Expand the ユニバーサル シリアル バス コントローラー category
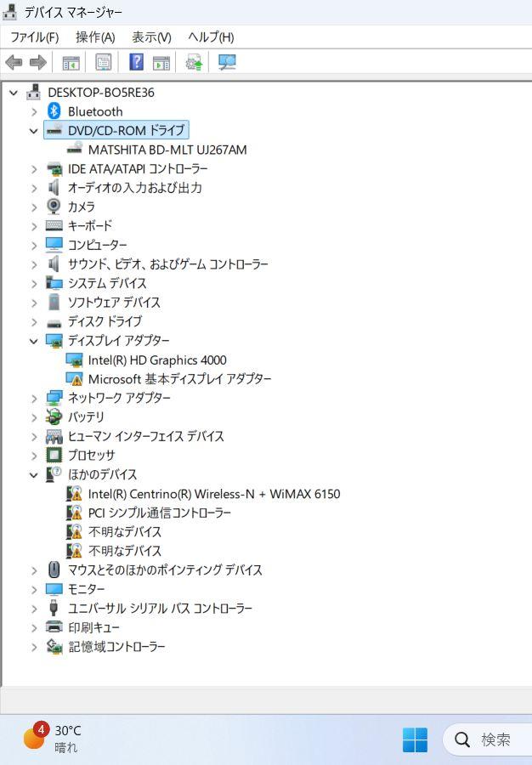This screenshot has width=532, height=765. click(x=34, y=609)
